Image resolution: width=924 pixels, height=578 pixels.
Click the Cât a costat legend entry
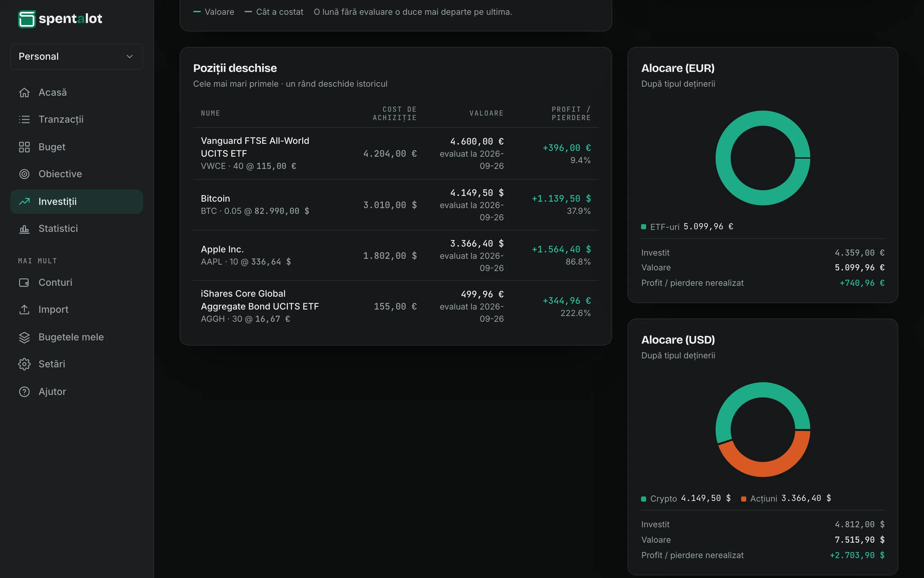[x=274, y=12]
